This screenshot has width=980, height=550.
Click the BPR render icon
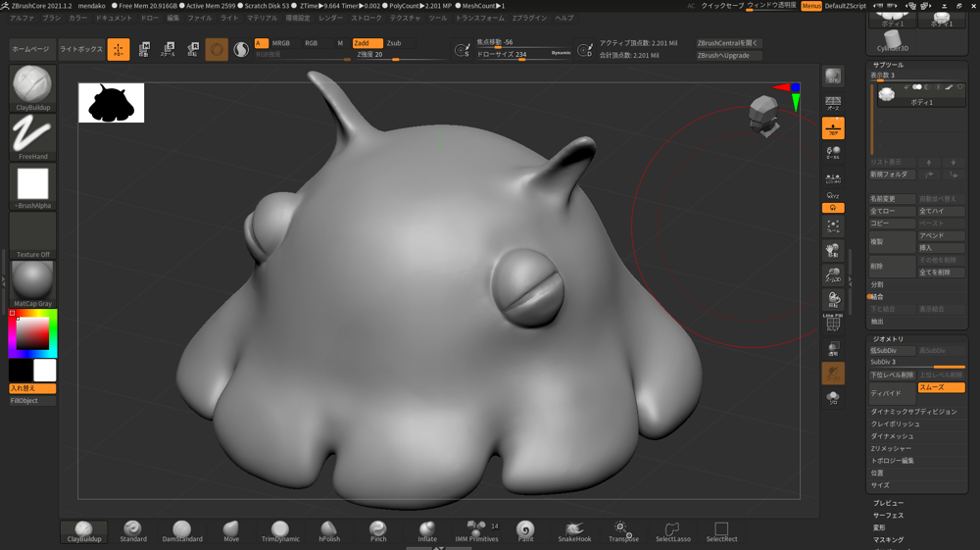833,76
